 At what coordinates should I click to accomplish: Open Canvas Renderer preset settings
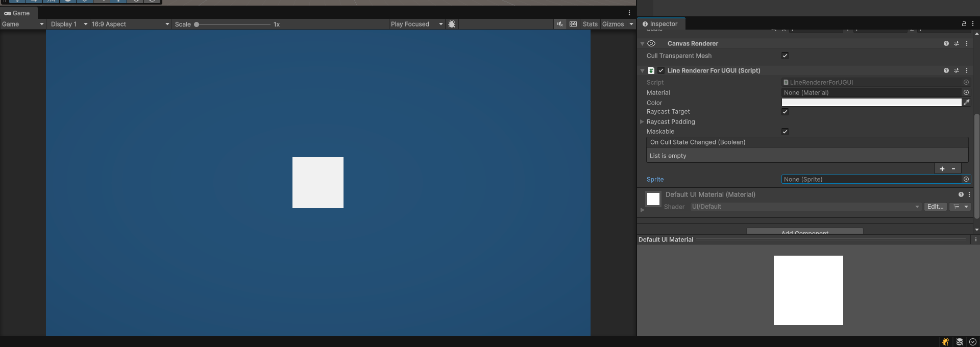click(x=957, y=43)
